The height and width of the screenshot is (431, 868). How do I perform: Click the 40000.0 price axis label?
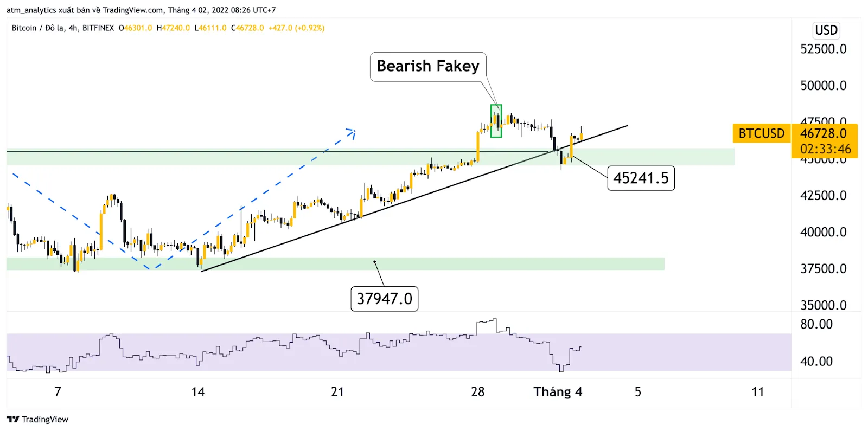(824, 232)
